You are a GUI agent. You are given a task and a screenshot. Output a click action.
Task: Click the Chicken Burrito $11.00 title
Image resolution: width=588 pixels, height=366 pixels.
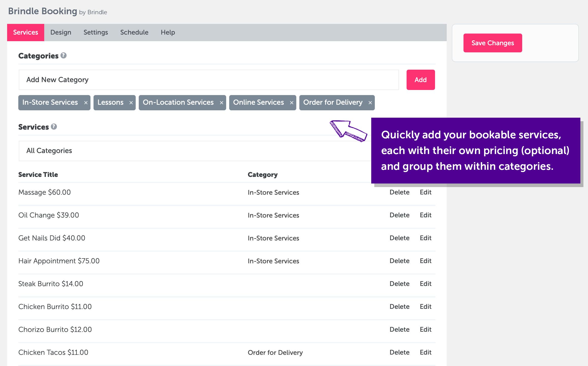coord(55,307)
